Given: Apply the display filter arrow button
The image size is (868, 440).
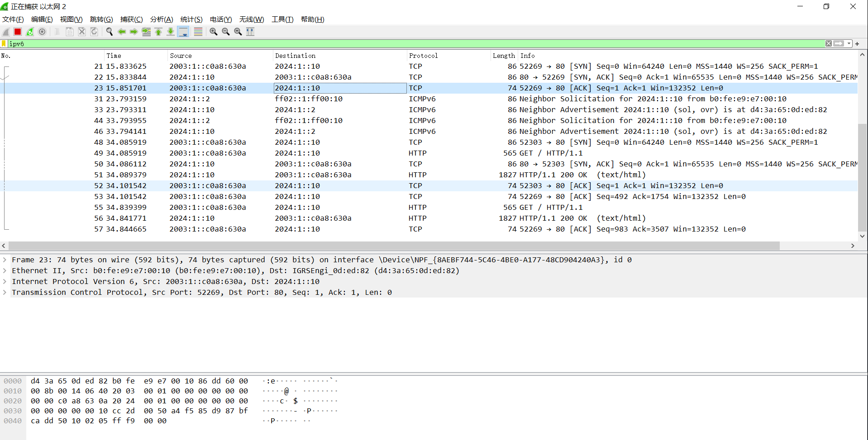Looking at the screenshot, I should [839, 43].
